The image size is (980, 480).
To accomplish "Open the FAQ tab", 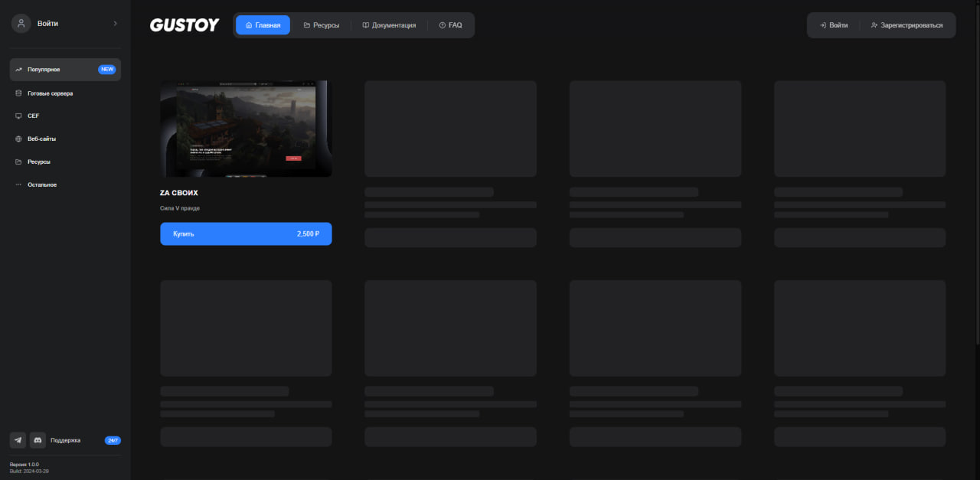I will click(450, 25).
